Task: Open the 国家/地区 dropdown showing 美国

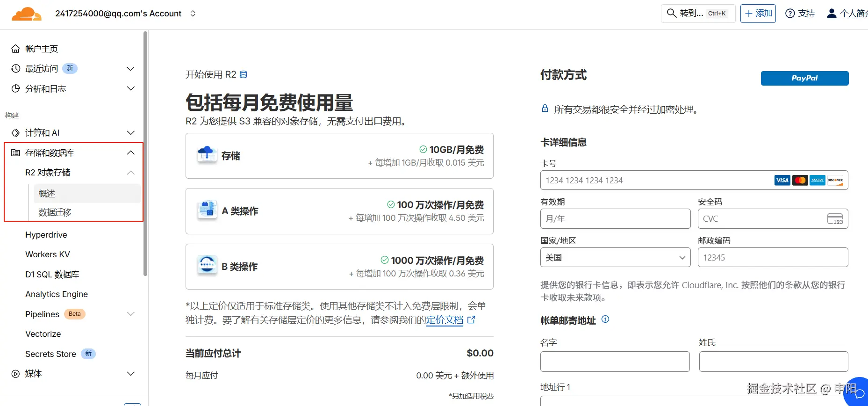Action: coord(615,257)
